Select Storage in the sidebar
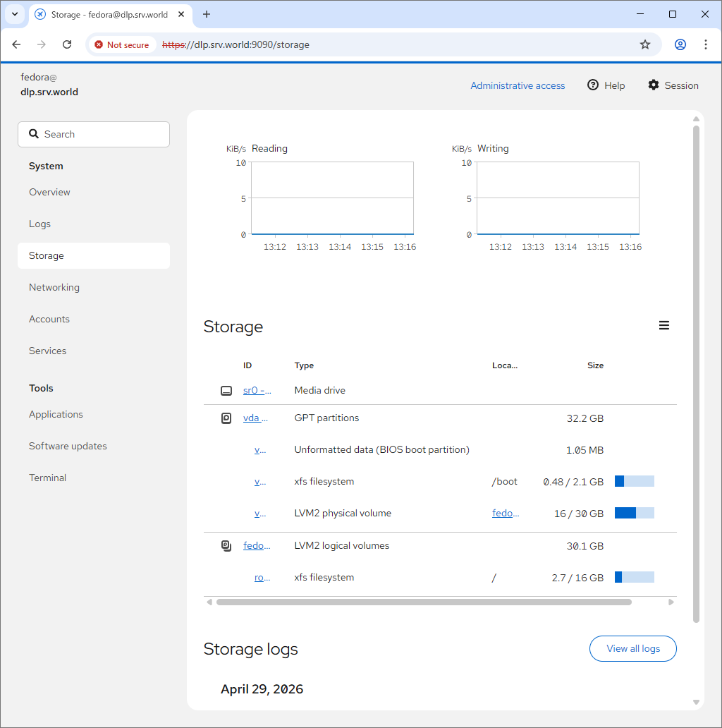722x728 pixels. pos(94,255)
